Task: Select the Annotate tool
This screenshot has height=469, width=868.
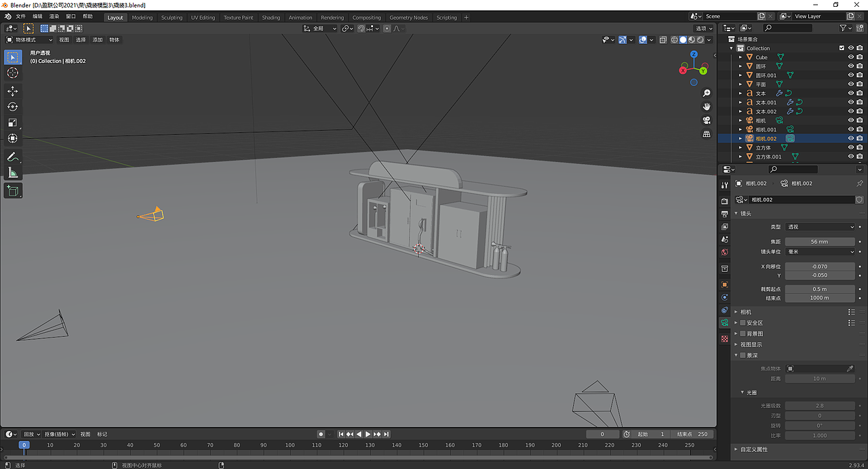Action: [13, 157]
